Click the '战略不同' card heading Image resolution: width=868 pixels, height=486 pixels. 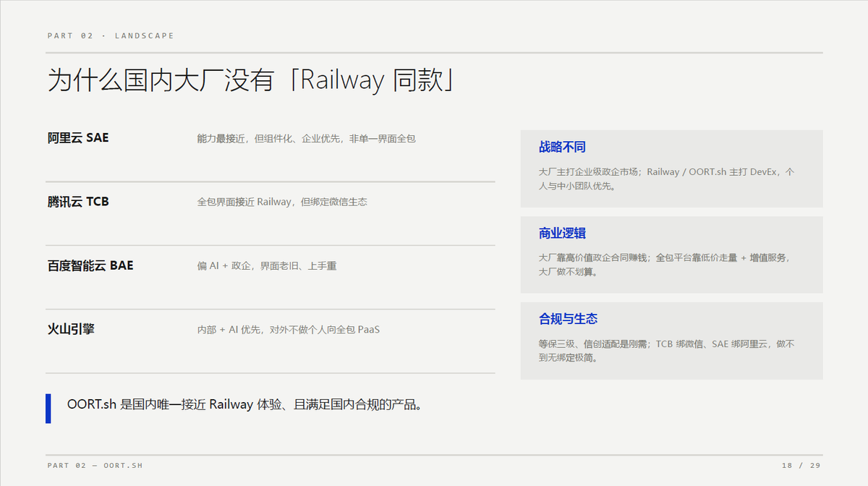(562, 148)
